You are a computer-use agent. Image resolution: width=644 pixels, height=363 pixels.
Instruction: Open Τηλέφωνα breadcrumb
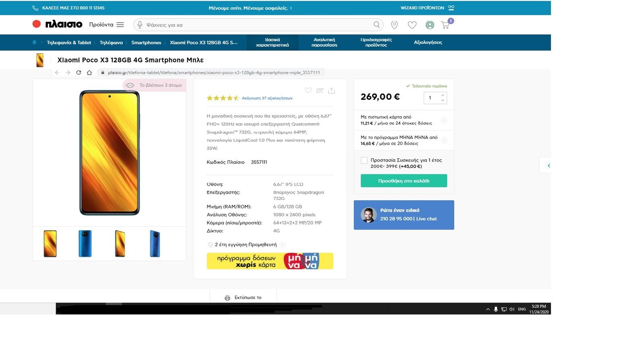[111, 42]
